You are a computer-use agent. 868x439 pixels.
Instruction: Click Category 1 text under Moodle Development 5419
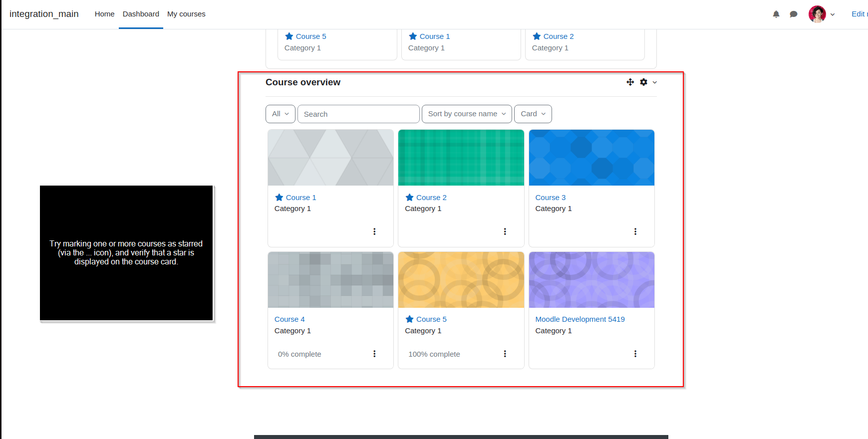[x=554, y=331]
